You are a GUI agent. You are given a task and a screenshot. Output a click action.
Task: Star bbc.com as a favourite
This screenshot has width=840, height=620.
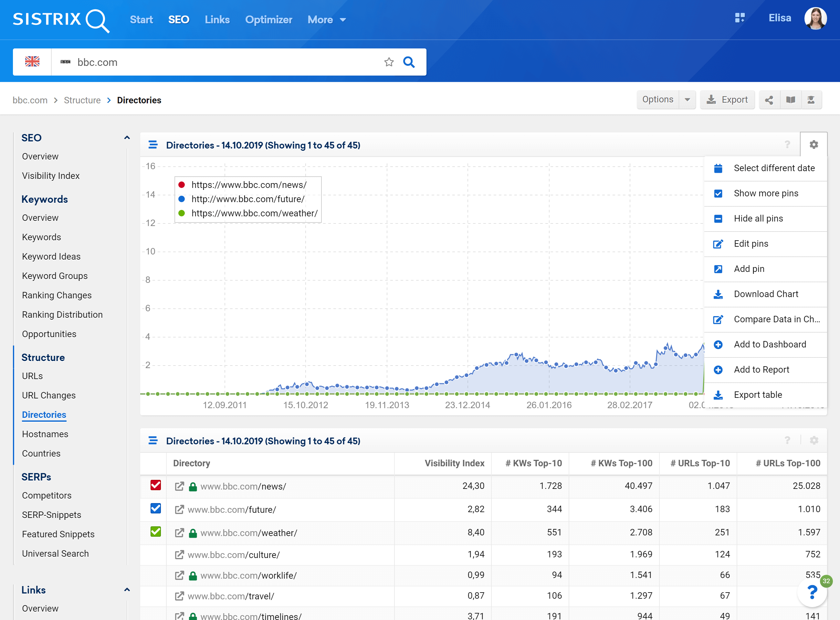point(389,62)
